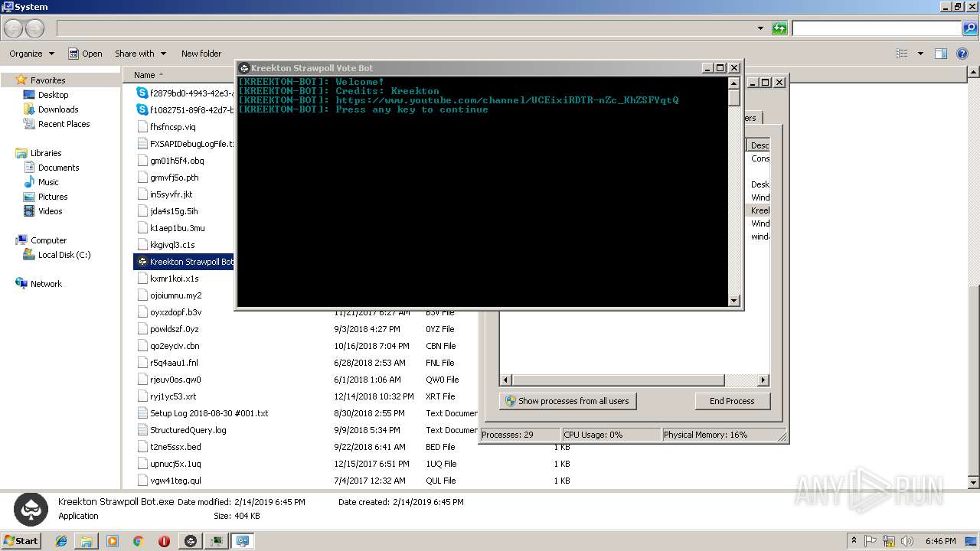Open the Pictures library

[x=53, y=197]
